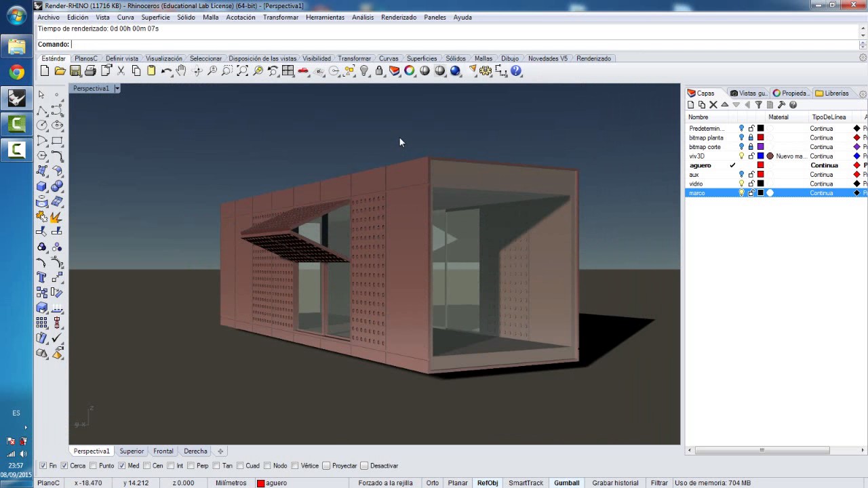
Task: Click the Print icon in the toolbar
Action: (90, 70)
